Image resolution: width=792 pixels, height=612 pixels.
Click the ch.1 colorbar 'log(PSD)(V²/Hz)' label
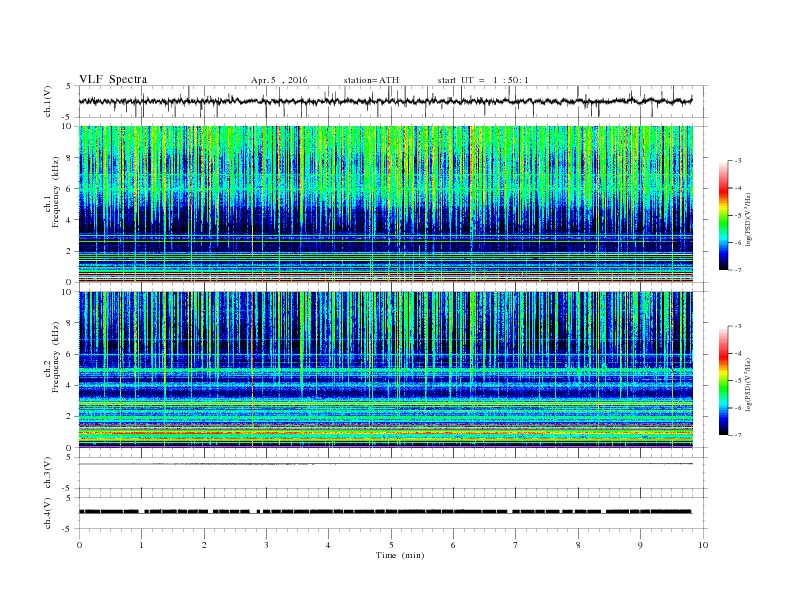pos(749,218)
